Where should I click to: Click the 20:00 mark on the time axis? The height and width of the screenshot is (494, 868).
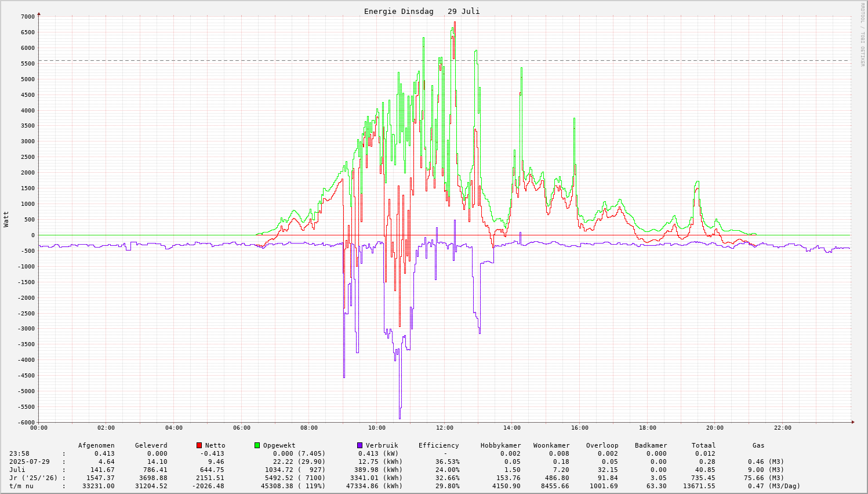[x=715, y=428]
